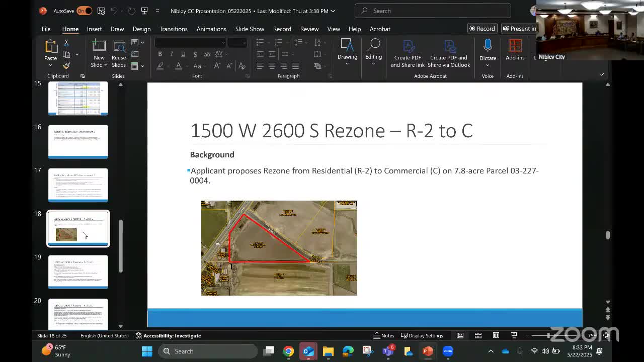644x362 pixels.
Task: Open the Design tab
Action: click(x=141, y=29)
